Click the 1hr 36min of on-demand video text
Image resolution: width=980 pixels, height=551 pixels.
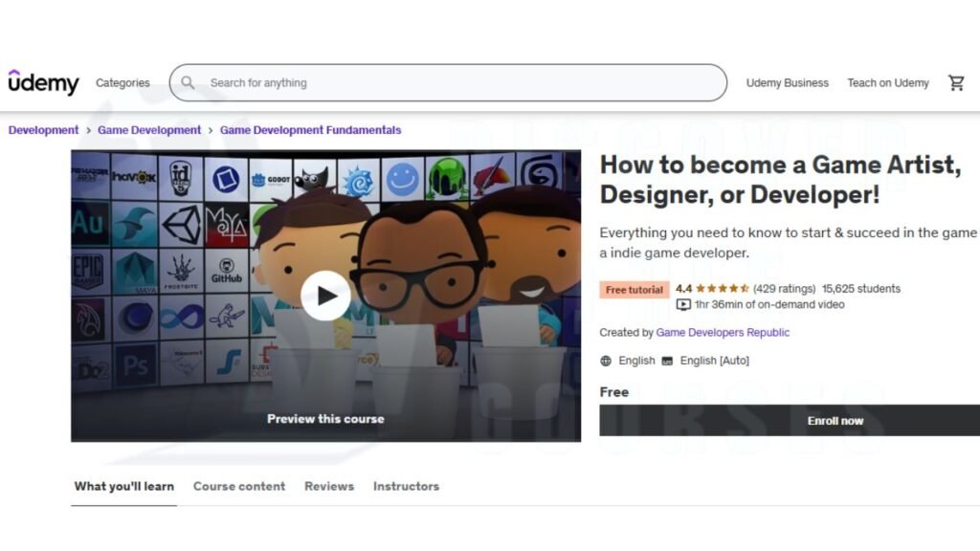pyautogui.click(x=769, y=304)
